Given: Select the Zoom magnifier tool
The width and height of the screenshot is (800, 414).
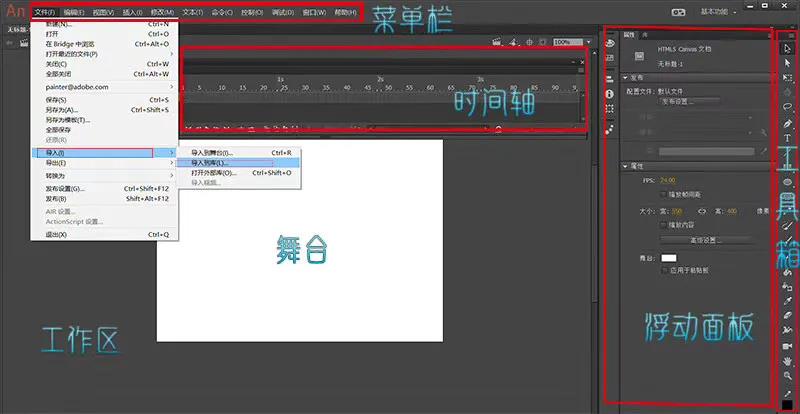Looking at the screenshot, I should coord(787,376).
